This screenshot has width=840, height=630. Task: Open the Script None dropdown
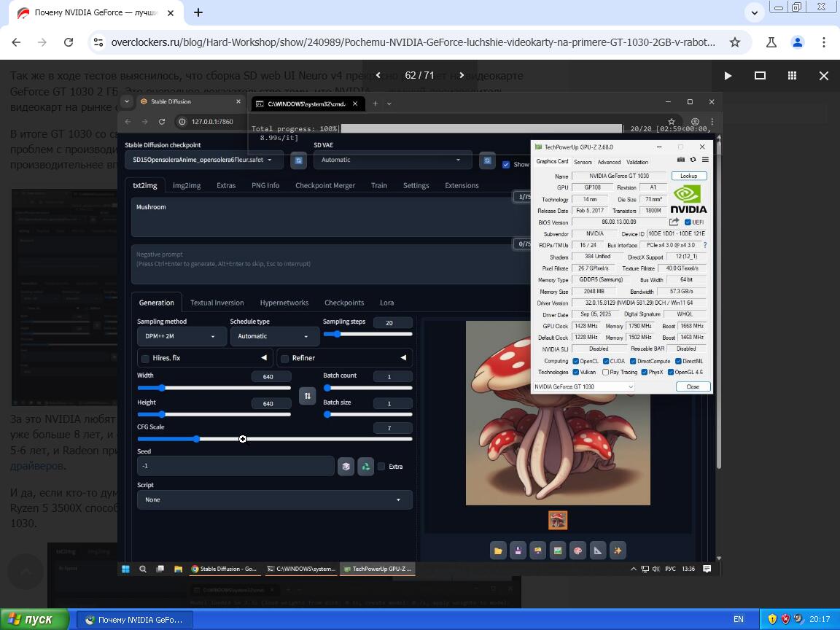point(275,499)
